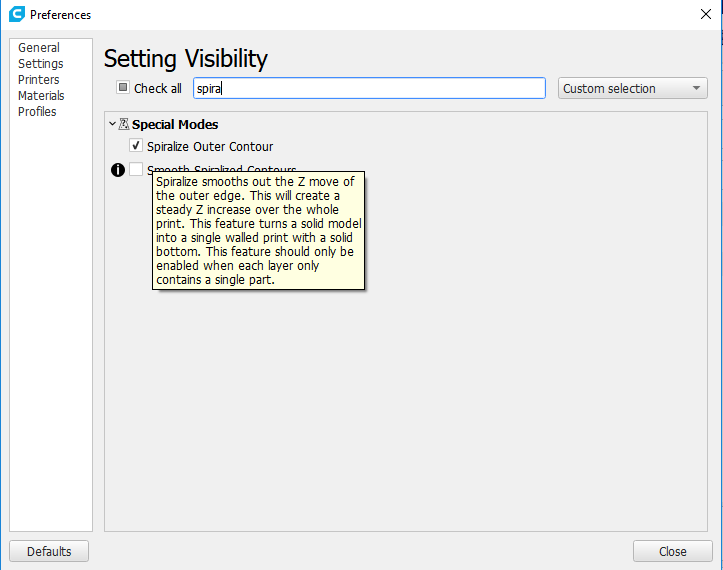
Task: Click the Special Modes category heading
Action: pyautogui.click(x=175, y=125)
